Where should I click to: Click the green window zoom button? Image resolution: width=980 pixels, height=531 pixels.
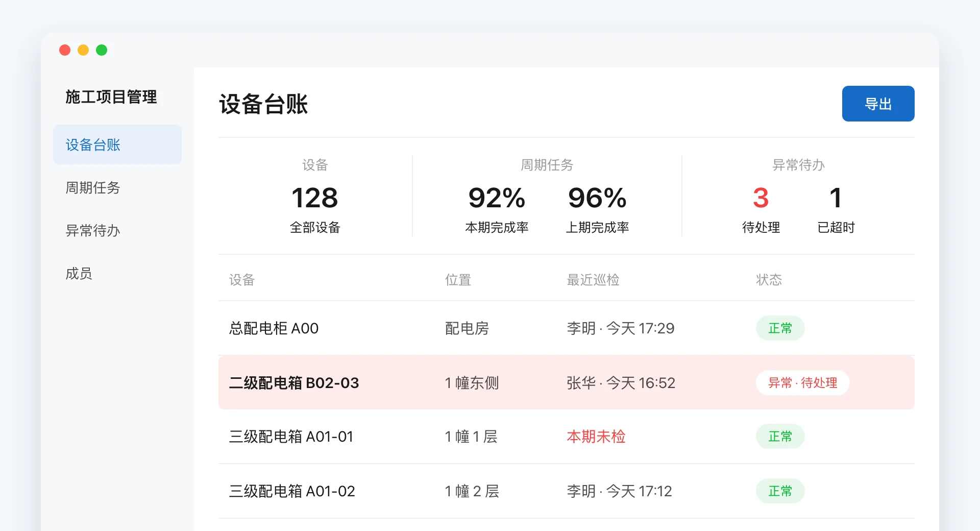click(102, 50)
